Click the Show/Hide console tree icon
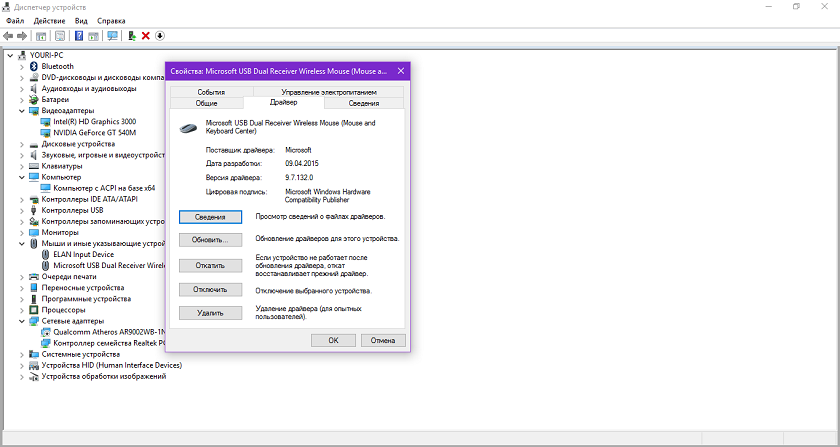 pyautogui.click(x=41, y=36)
